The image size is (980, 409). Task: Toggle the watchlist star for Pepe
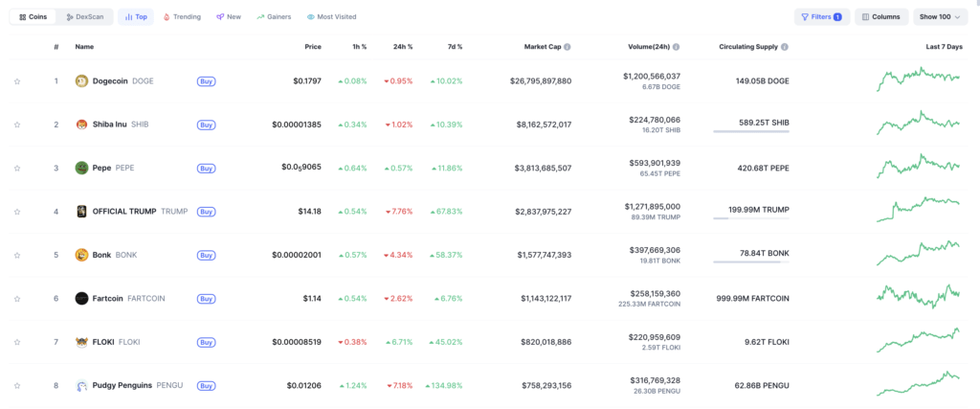[17, 169]
